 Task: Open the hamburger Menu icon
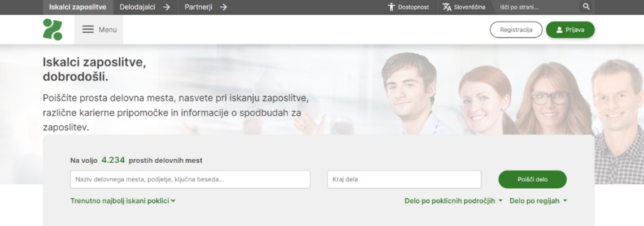tap(88, 29)
